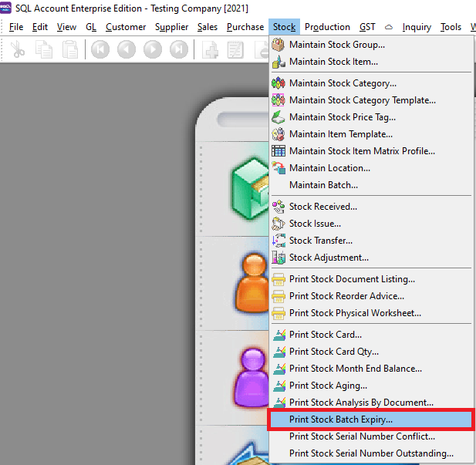Click the Maintain Stock Item icon
The width and height of the screenshot is (476, 465).
[279, 62]
